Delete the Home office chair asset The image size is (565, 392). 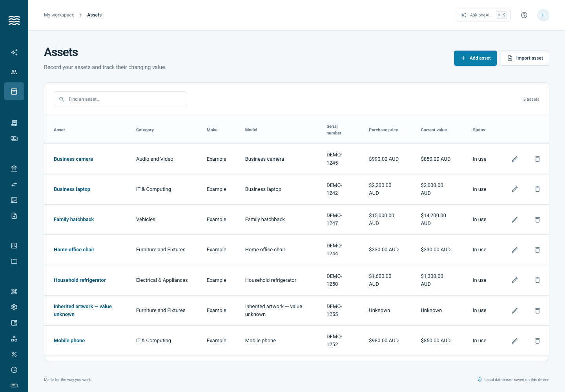point(538,250)
